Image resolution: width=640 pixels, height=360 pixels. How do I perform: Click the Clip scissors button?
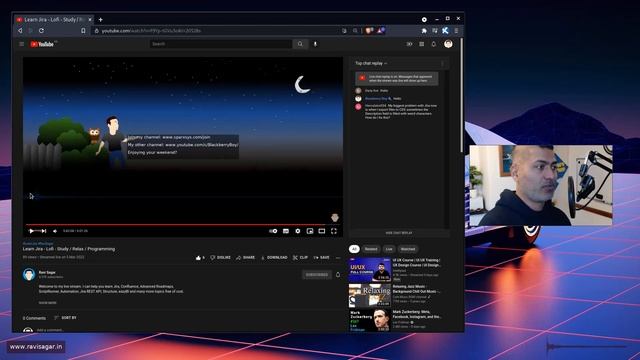click(x=300, y=258)
